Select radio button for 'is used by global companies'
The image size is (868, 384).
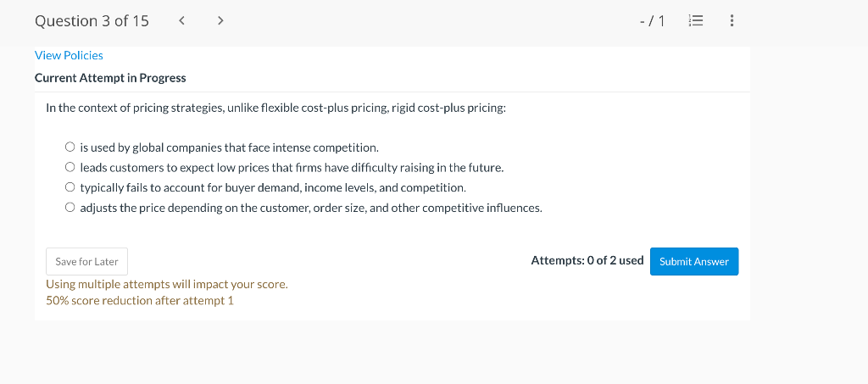click(x=71, y=147)
